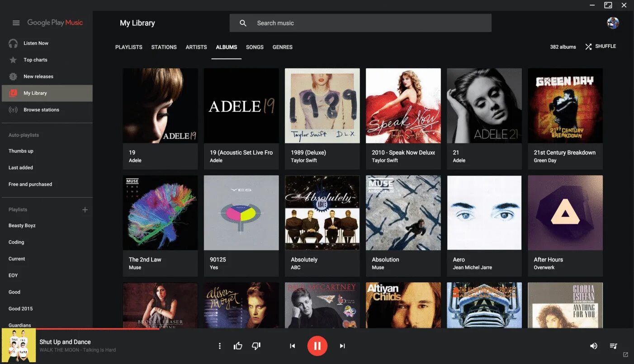This screenshot has width=634, height=364.
Task: Select the Albums tab
Action: (x=227, y=47)
